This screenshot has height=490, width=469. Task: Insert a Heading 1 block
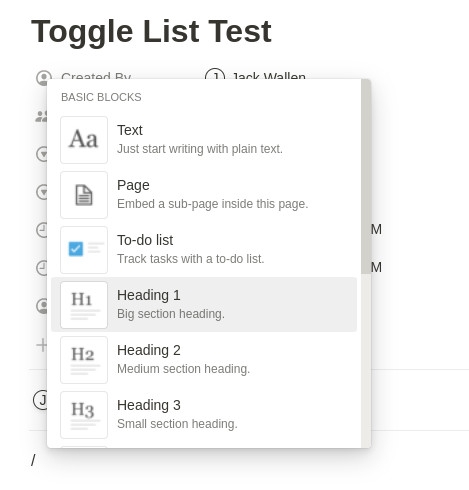pyautogui.click(x=204, y=304)
